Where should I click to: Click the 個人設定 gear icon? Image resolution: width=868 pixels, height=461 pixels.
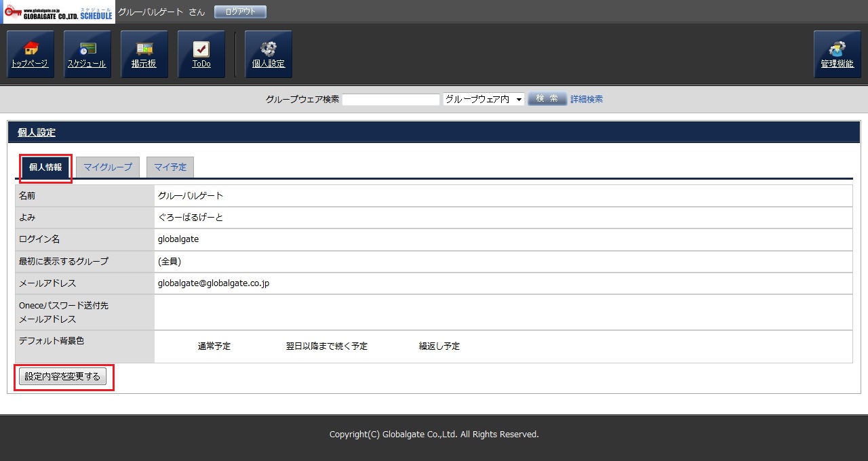coord(269,54)
